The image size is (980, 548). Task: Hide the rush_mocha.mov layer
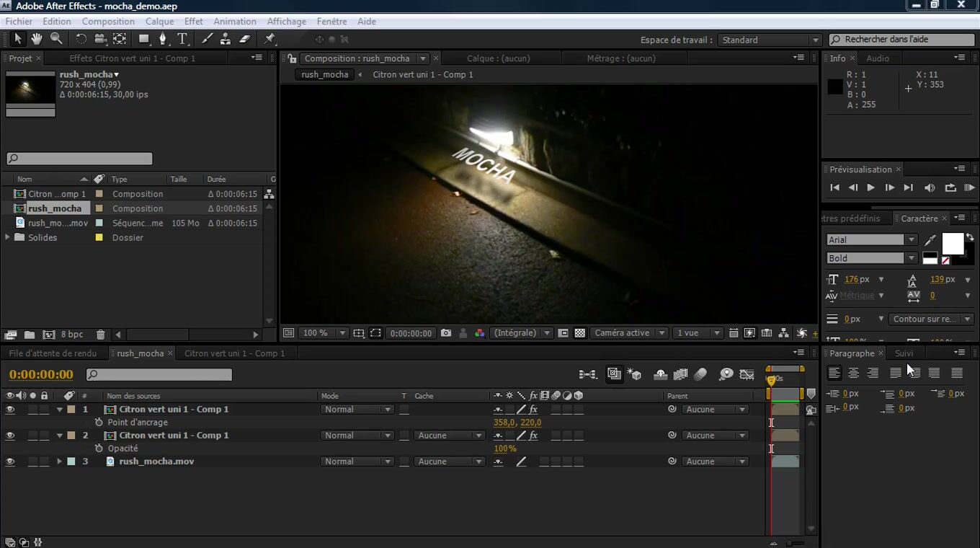[10, 461]
